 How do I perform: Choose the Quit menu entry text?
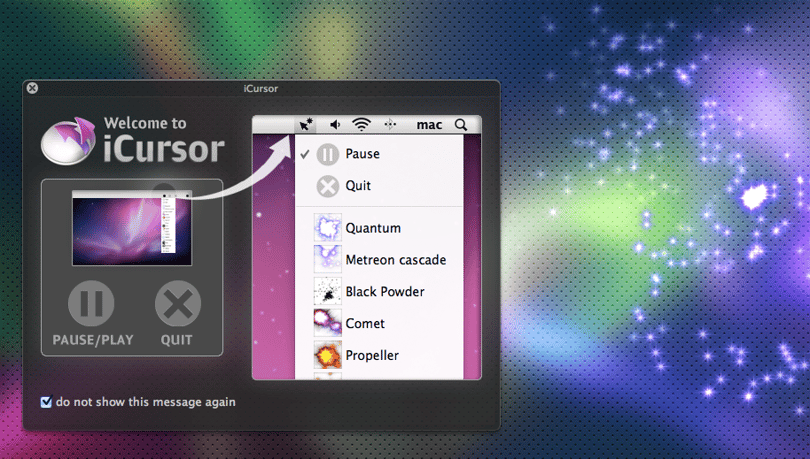pos(358,186)
